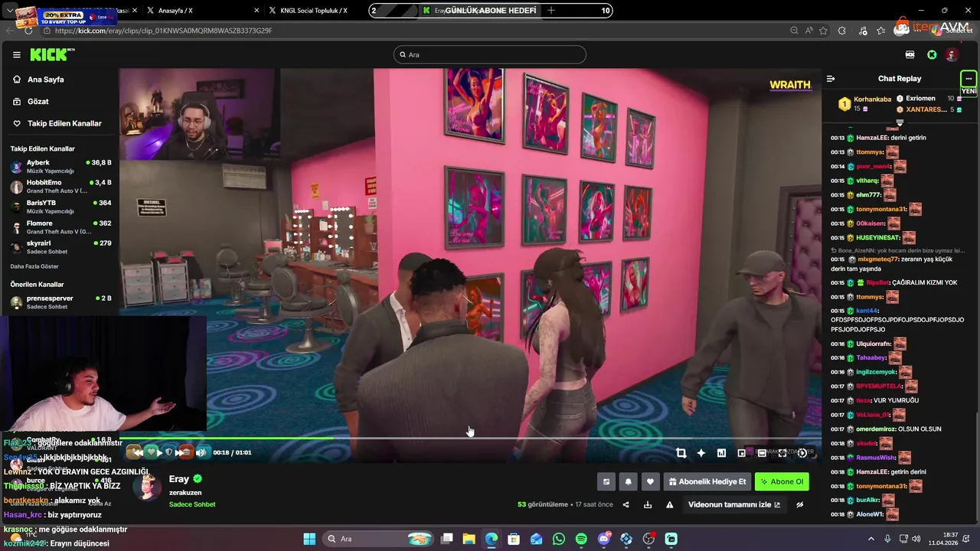Report the clip with warning icon
The width and height of the screenshot is (980, 551).
670,504
